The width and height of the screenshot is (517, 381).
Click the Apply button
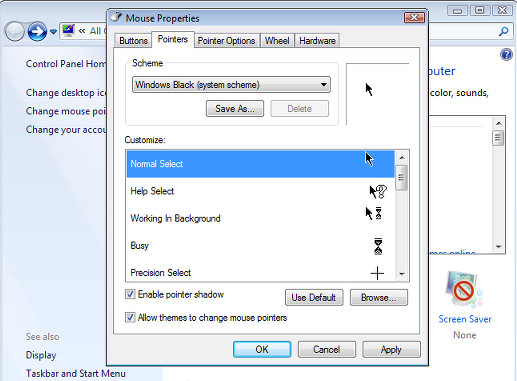[x=391, y=349]
